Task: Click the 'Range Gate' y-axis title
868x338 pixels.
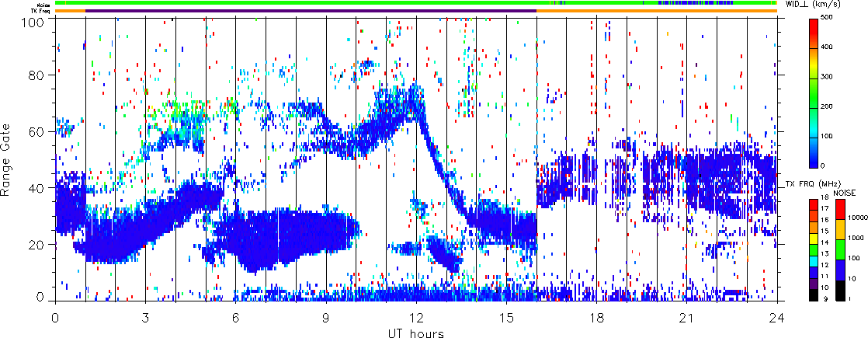Action: [7, 159]
